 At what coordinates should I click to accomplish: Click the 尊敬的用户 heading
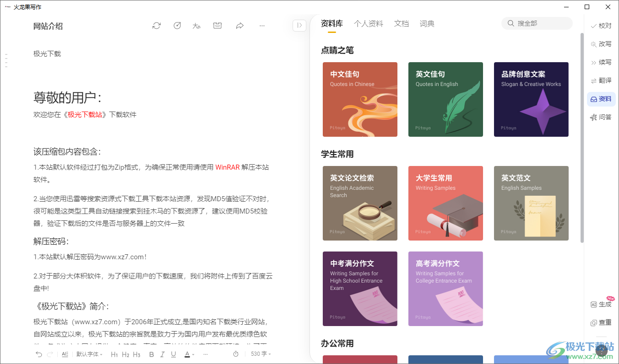pyautogui.click(x=67, y=97)
